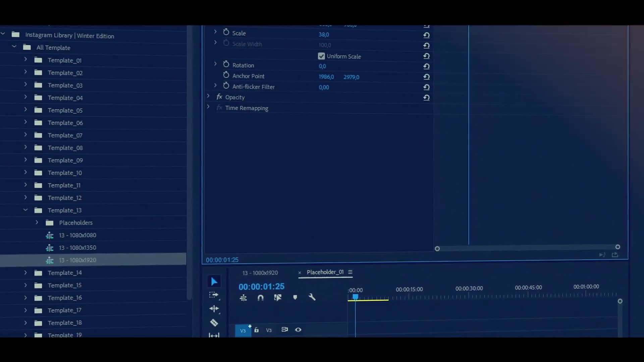Open Placeholder_01 panel menu
The height and width of the screenshot is (362, 644).
click(x=350, y=272)
